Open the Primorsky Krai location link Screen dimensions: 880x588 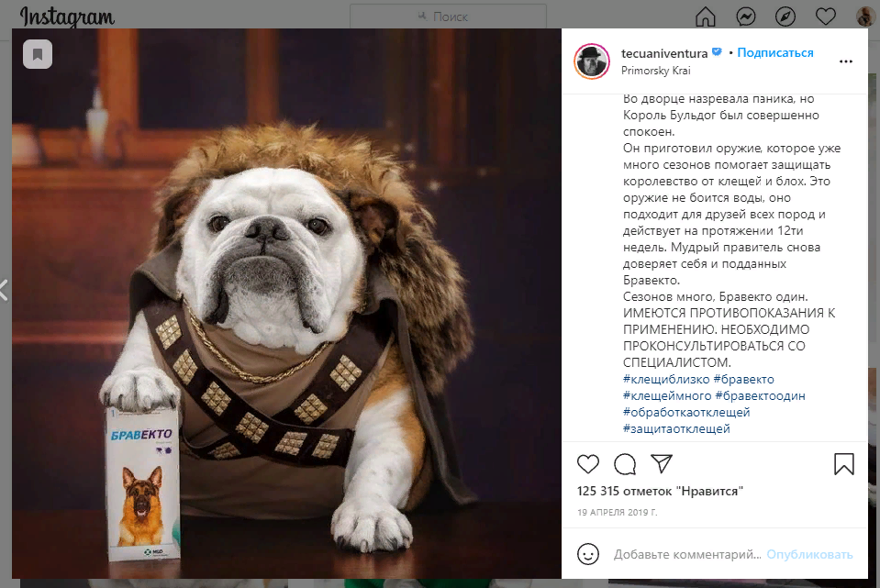click(x=655, y=71)
